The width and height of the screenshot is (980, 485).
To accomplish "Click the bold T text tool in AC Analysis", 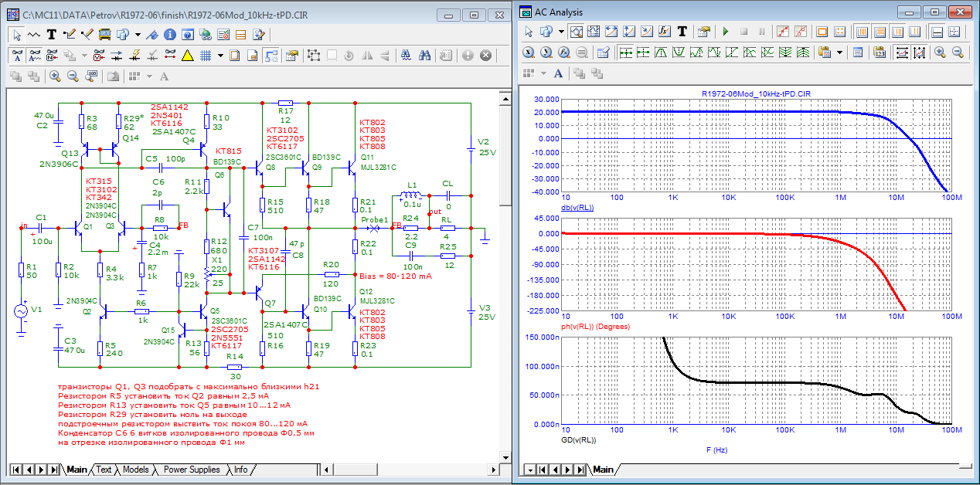I will (x=682, y=32).
